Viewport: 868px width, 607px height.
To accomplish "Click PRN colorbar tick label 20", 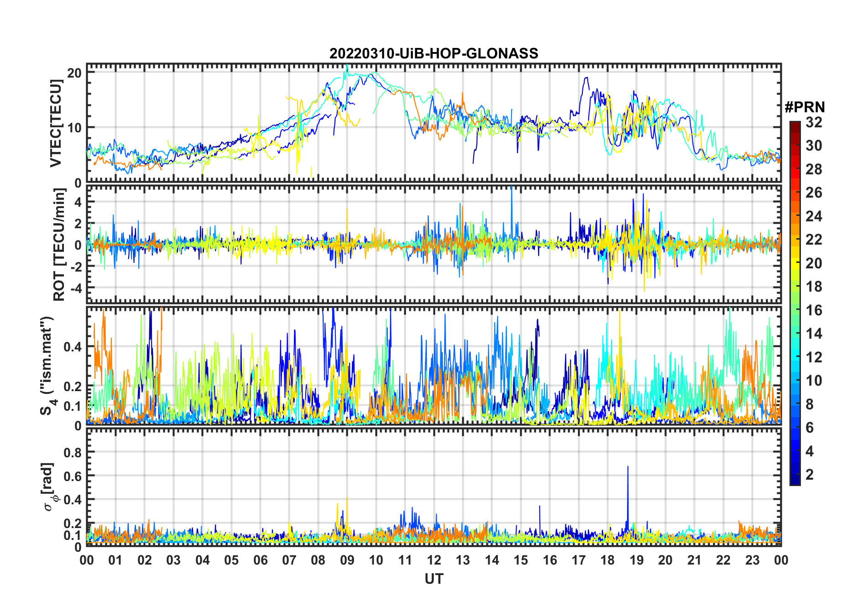I will tap(814, 263).
